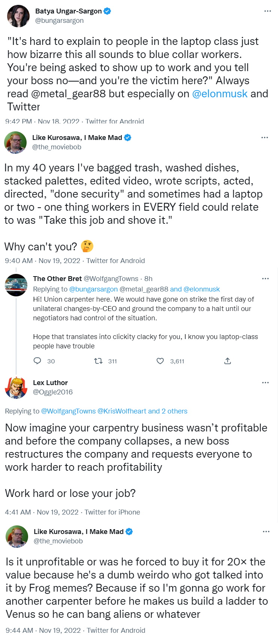Open the @elonmusk mention in Batya's tweet
278x644 pixels.
click(220, 94)
